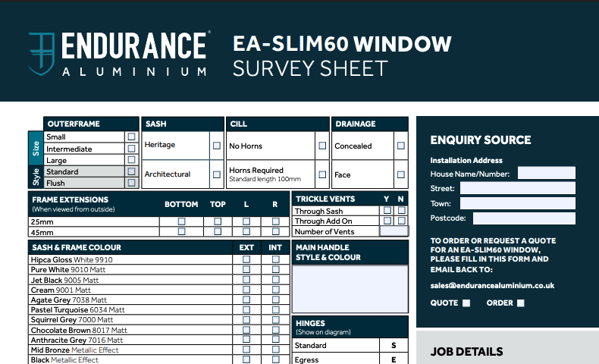Tick the Small outerframe size checkbox
Viewport: 599px width, 364px height.
[x=132, y=137]
